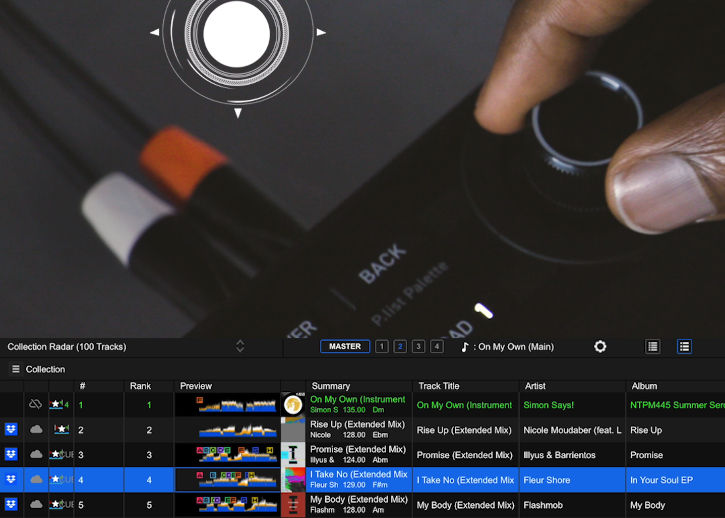The image size is (725, 518).
Task: Click the star status icon in the On My Own row
Action: pos(59,405)
